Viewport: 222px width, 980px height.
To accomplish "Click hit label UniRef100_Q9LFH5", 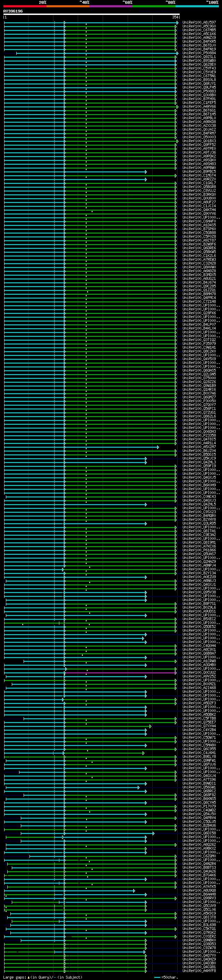I will pos(199,88).
